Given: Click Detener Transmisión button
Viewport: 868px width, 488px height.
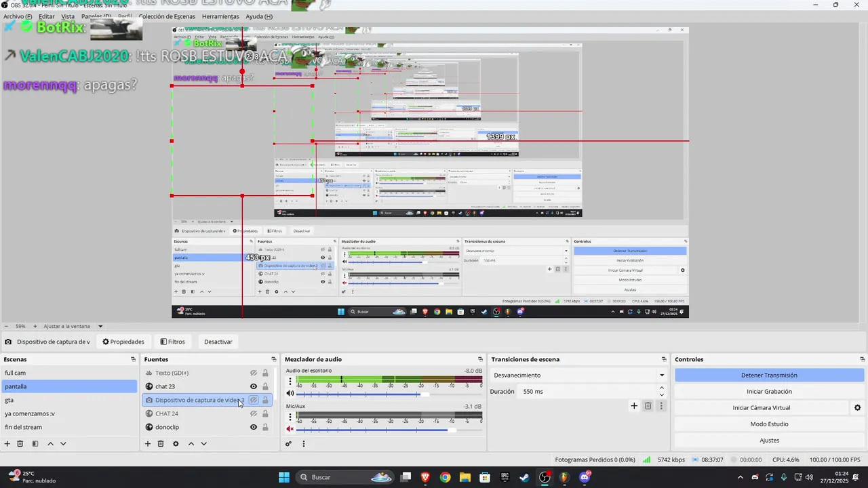Looking at the screenshot, I should [769, 375].
